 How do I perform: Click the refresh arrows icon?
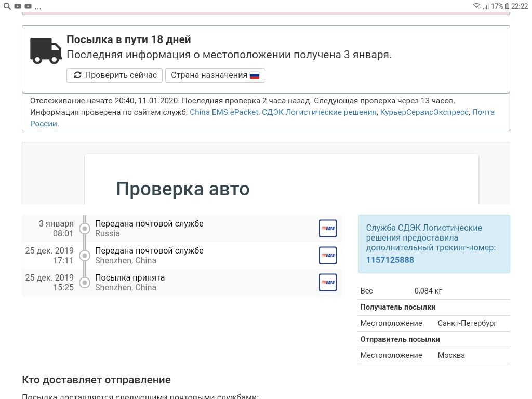pos(77,75)
